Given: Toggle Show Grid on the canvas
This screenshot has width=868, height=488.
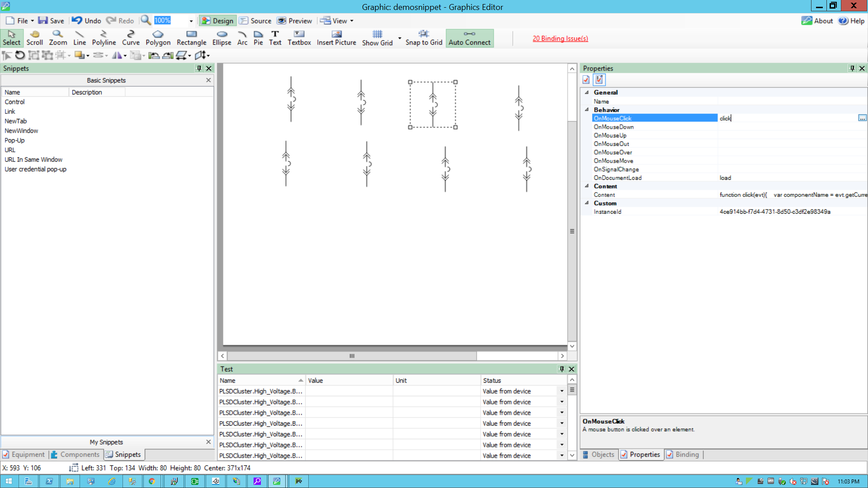Looking at the screenshot, I should [x=377, y=38].
